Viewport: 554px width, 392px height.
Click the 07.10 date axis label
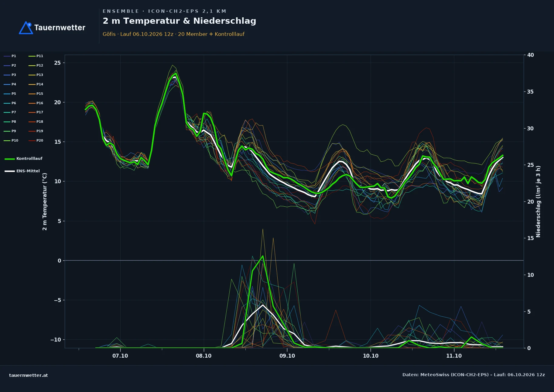click(x=120, y=356)
